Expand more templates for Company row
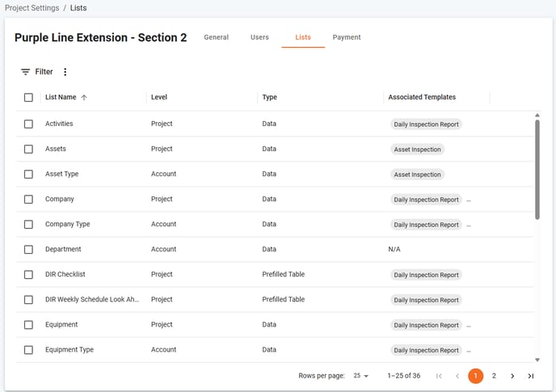 469,200
